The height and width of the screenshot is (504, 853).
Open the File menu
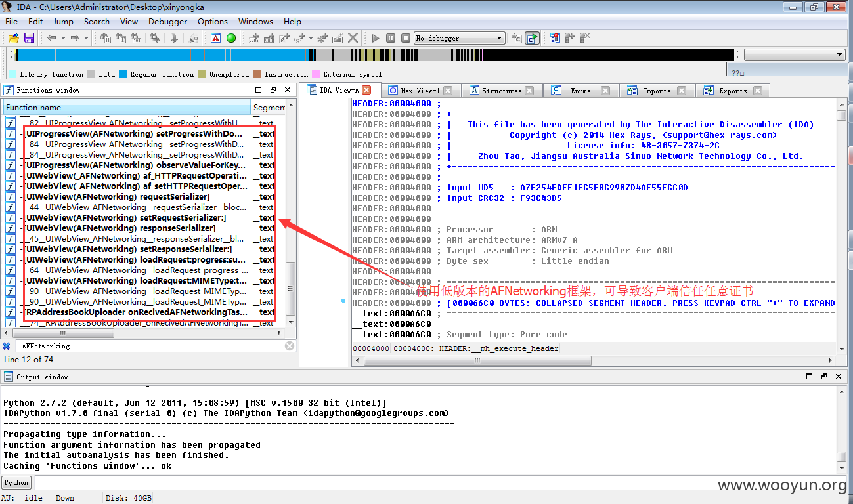pos(12,21)
